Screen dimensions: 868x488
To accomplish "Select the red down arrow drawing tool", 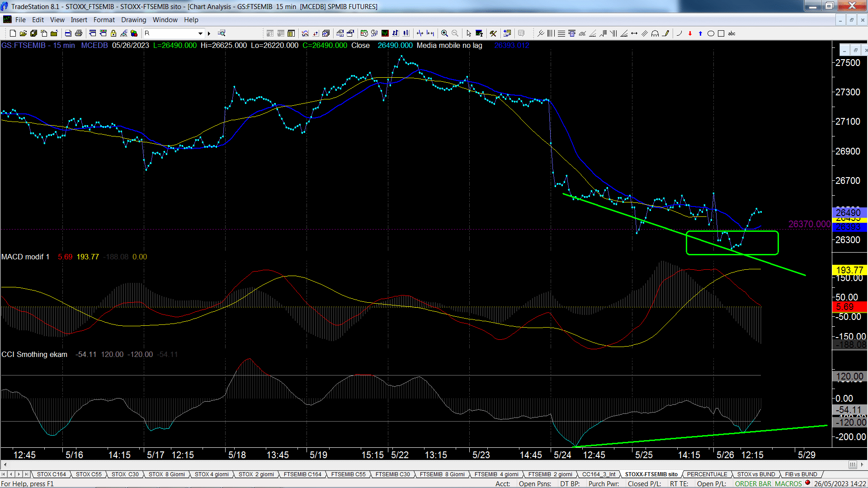I will coord(690,33).
